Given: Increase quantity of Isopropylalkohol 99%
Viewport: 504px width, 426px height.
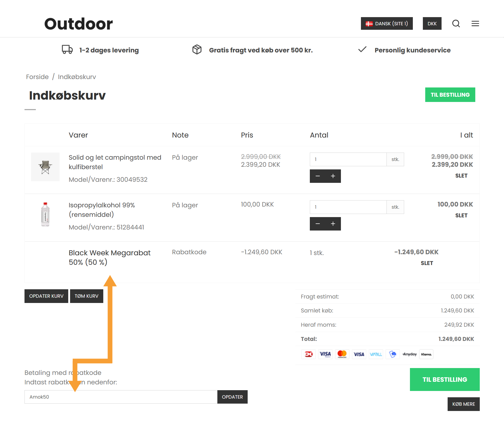Looking at the screenshot, I should (333, 224).
